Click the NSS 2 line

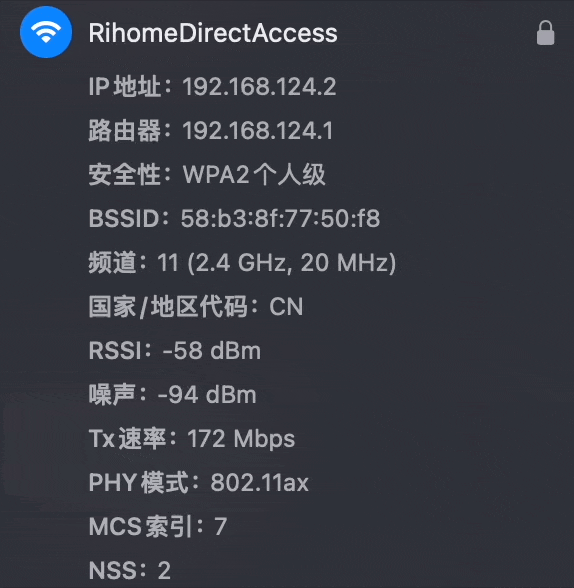click(x=130, y=570)
